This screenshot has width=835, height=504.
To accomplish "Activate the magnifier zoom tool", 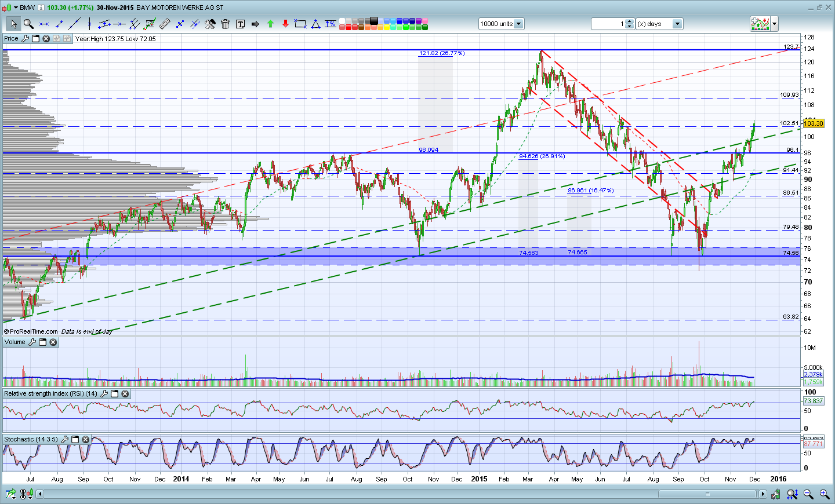I will [x=28, y=24].
